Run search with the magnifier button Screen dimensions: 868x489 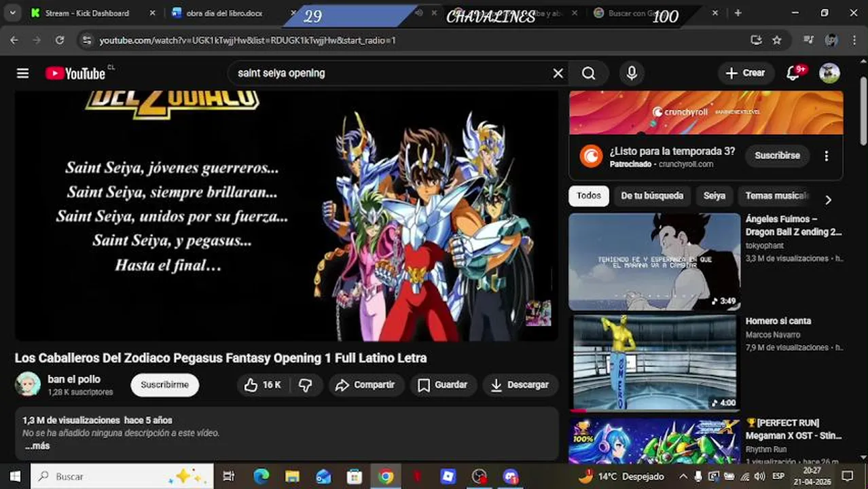[589, 73]
